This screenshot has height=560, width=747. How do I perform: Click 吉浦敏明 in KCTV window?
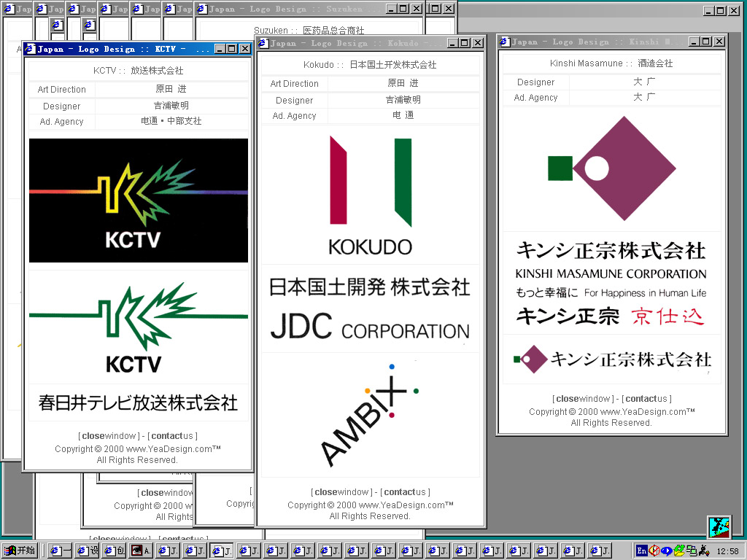click(171, 106)
